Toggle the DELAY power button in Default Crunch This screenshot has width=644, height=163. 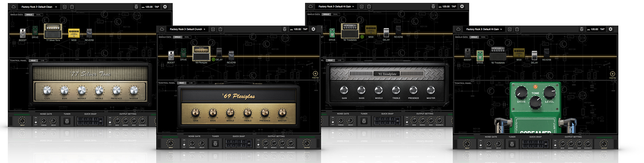[x=213, y=60]
